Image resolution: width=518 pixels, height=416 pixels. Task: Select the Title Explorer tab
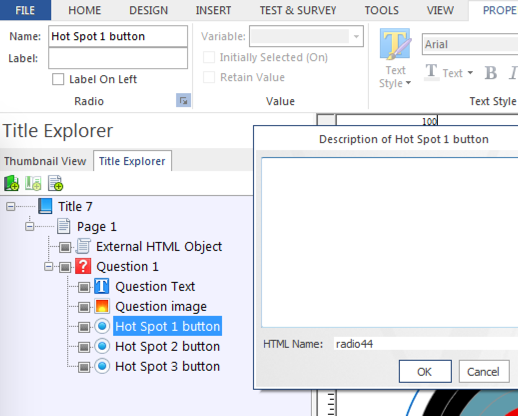click(132, 161)
